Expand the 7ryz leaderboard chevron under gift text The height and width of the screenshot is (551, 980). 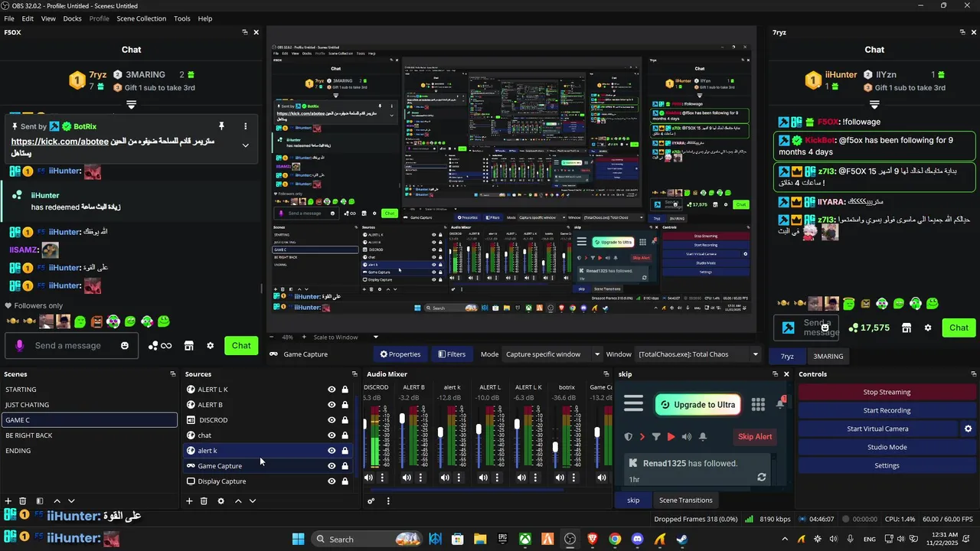point(874,105)
